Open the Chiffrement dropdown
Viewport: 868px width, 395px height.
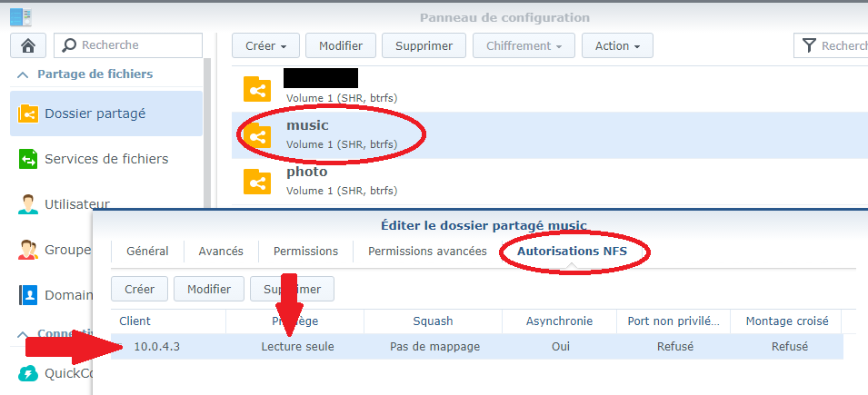[524, 46]
